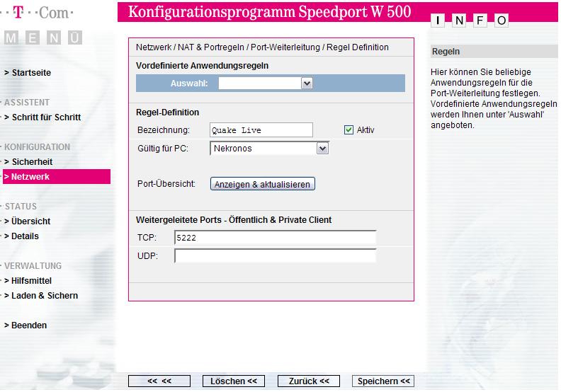561x392 pixels.
Task: Open the Auswahl predefined rules dropdown
Action: coord(266,83)
